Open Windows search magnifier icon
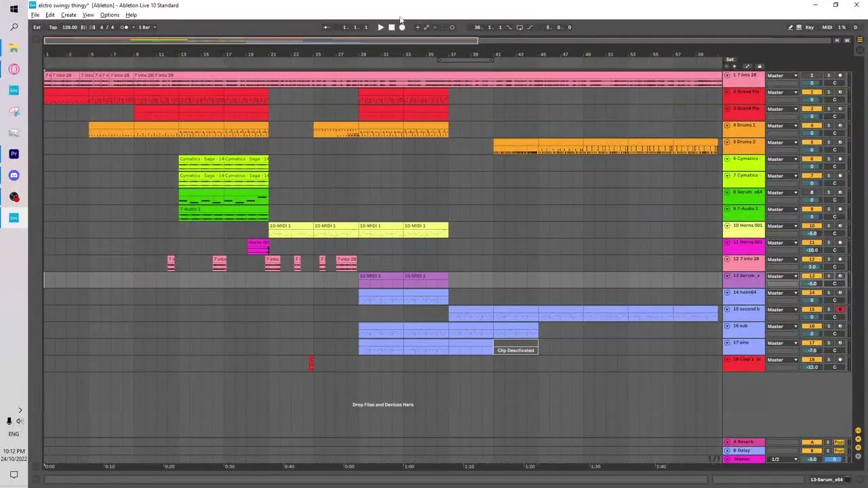Image resolution: width=868 pixels, height=488 pixels. [x=14, y=27]
